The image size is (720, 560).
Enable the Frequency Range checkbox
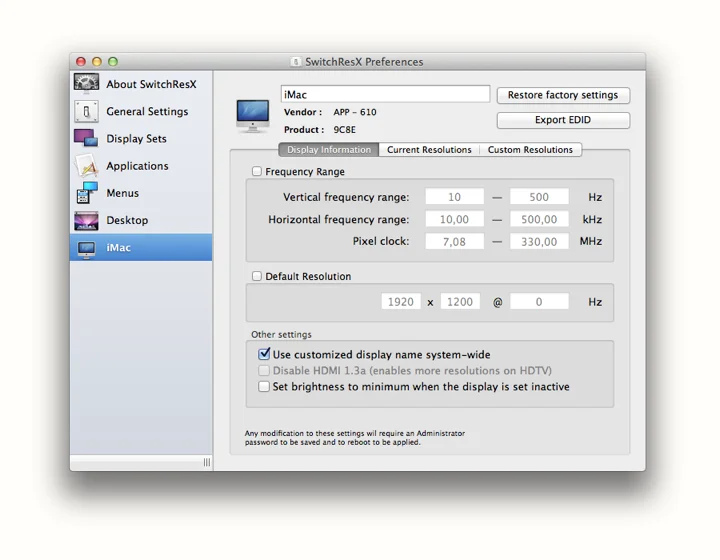click(x=257, y=172)
